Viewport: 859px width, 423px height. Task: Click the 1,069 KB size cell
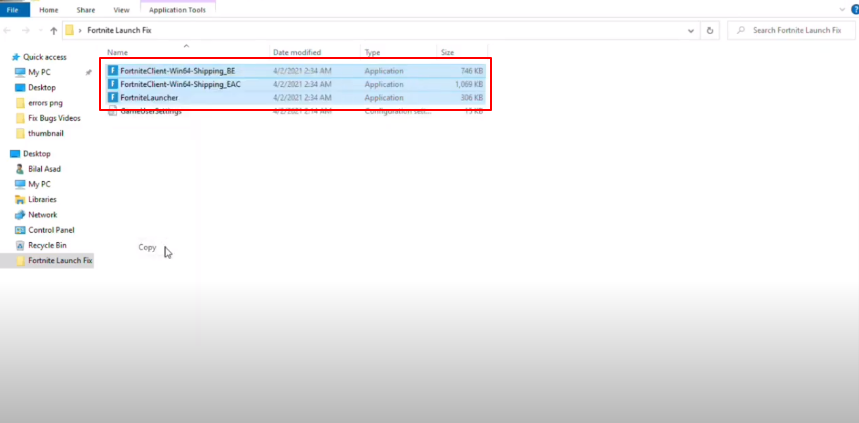click(468, 84)
